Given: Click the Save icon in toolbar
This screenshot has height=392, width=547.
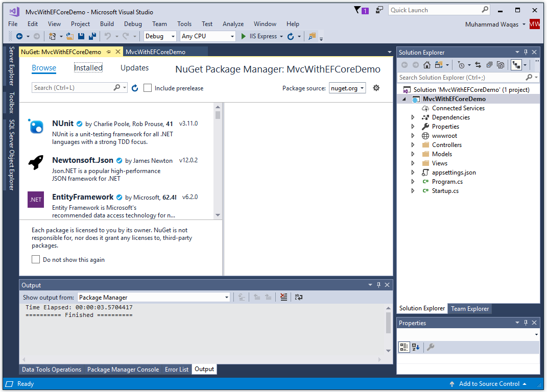Looking at the screenshot, I should 81,36.
